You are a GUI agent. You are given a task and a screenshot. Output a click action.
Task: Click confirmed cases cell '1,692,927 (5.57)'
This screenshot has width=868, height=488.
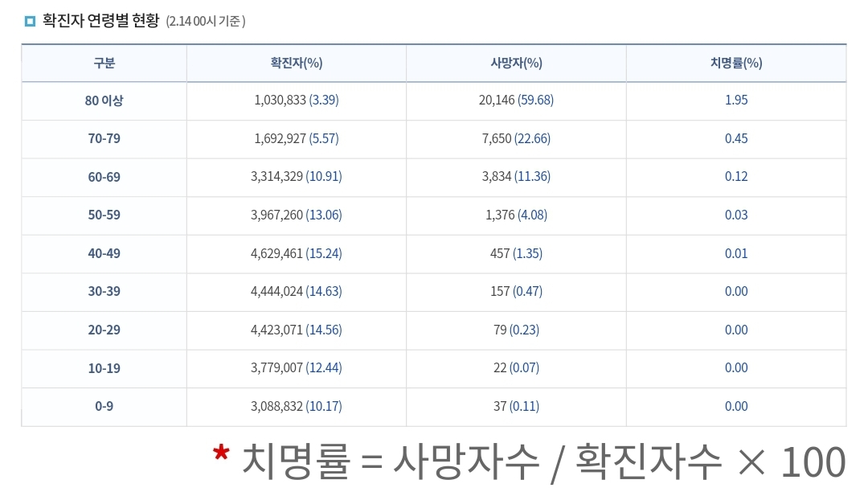pyautogui.click(x=296, y=138)
